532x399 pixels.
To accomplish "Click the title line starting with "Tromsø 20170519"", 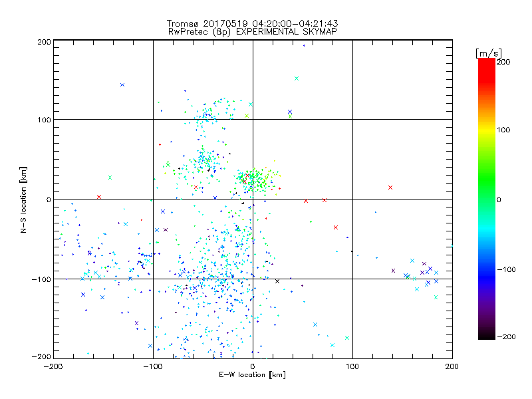I will [x=252, y=23].
